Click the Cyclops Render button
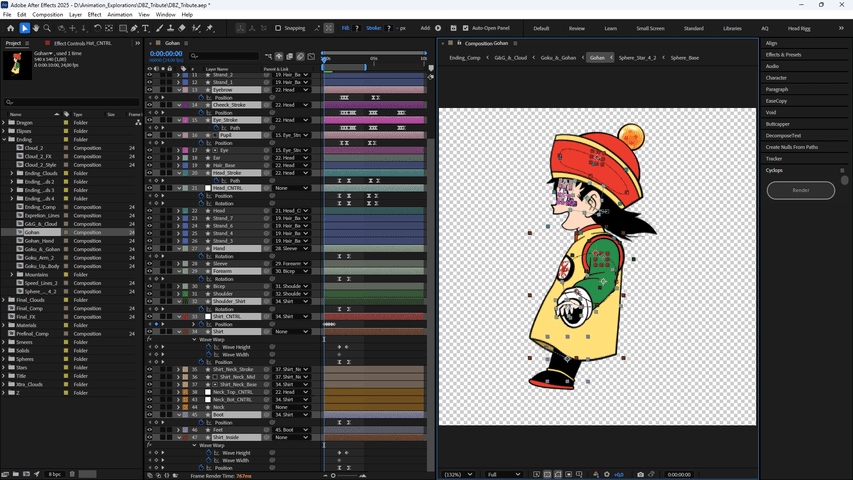Viewport: 853px width, 480px height. point(800,190)
